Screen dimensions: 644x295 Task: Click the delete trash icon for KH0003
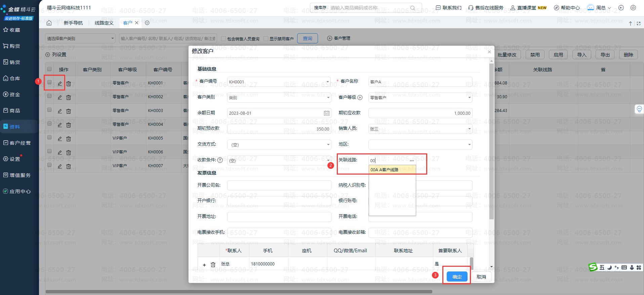(69, 111)
